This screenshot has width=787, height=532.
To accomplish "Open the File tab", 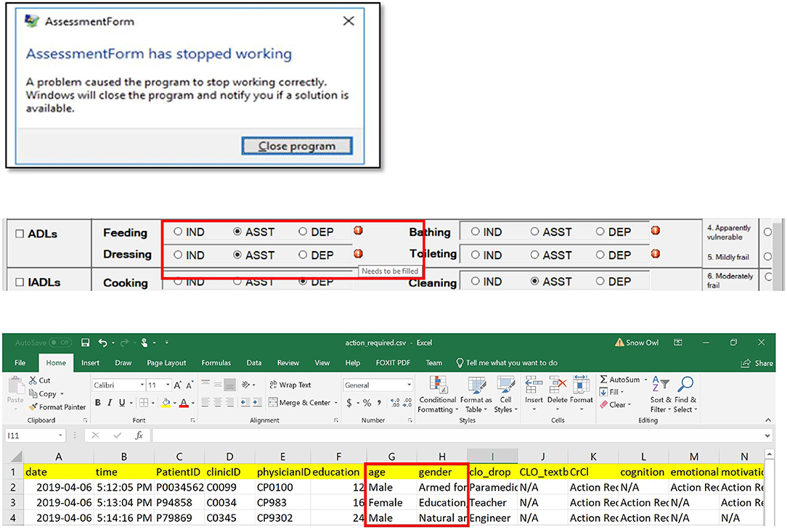I will pyautogui.click(x=20, y=363).
